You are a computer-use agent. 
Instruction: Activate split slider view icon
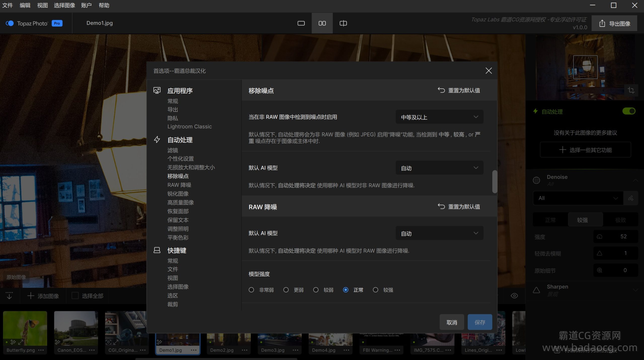(343, 23)
